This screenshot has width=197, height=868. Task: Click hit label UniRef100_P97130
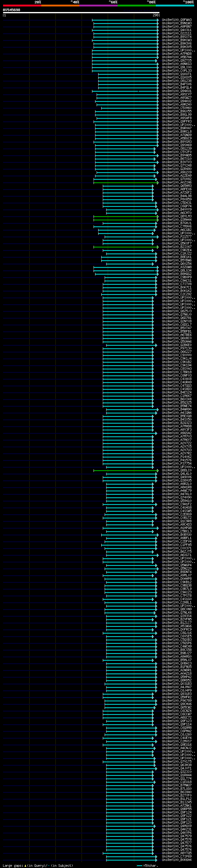(177, 349)
